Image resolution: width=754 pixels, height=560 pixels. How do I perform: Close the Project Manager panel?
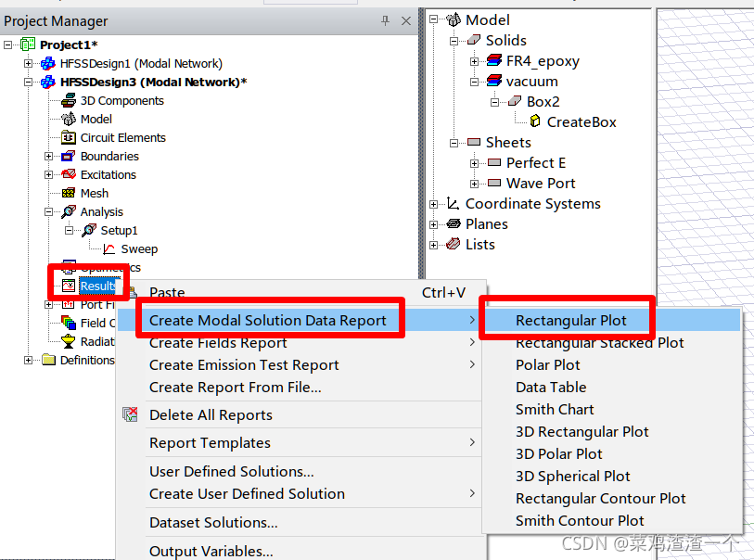406,20
